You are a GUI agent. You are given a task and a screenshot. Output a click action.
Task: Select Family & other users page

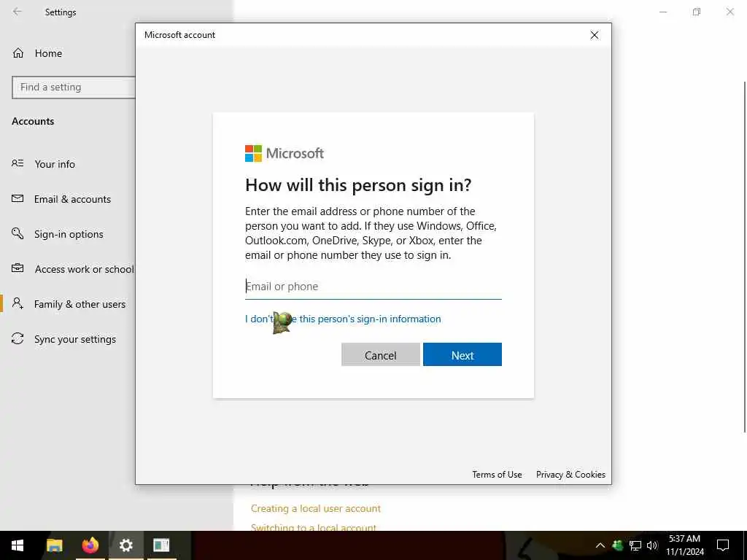(80, 304)
